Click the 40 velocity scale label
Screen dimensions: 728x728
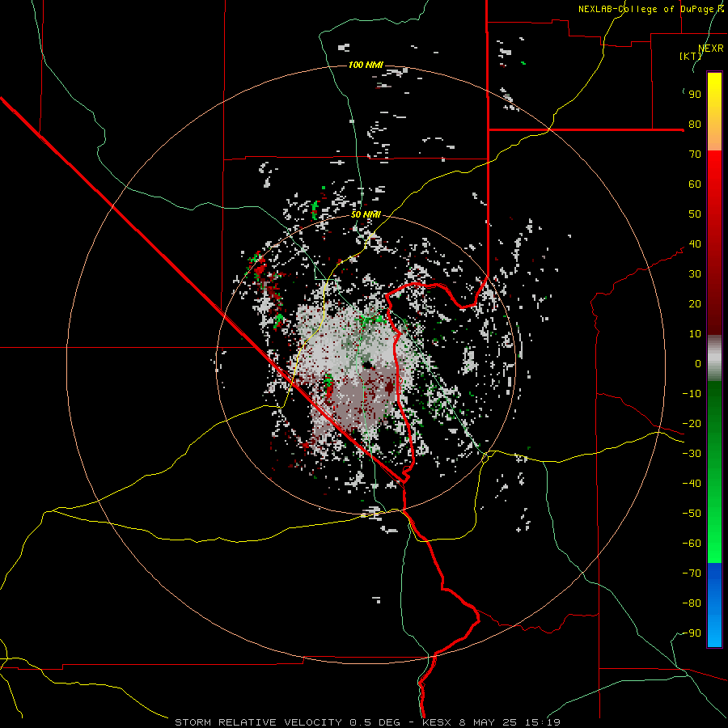click(x=695, y=244)
